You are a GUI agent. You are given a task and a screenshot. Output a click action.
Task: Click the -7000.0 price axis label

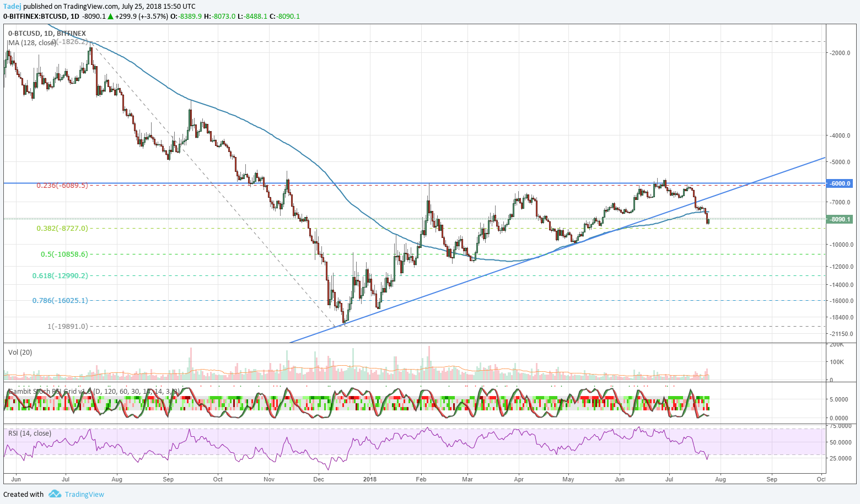click(841, 203)
